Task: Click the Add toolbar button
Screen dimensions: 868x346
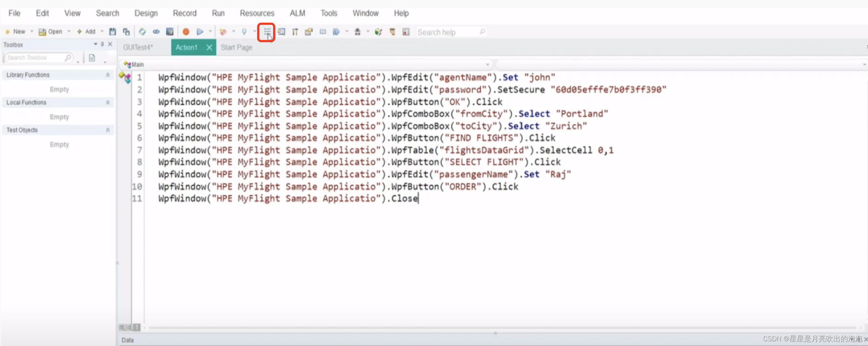Action: click(86, 32)
